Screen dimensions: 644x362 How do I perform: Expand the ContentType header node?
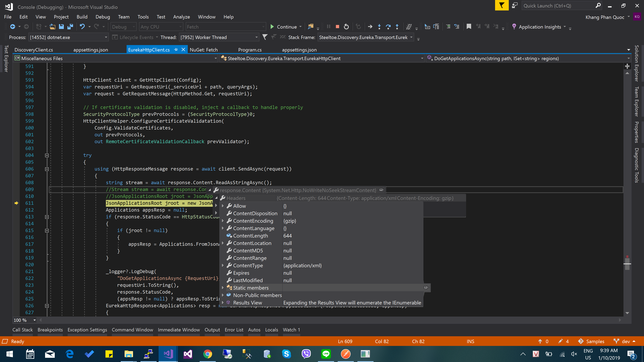(x=223, y=265)
